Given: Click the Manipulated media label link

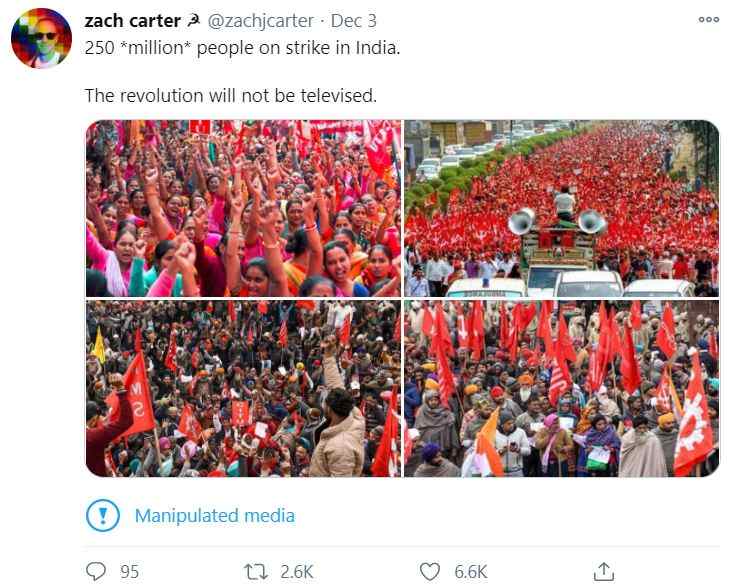Looking at the screenshot, I should click(x=215, y=515).
